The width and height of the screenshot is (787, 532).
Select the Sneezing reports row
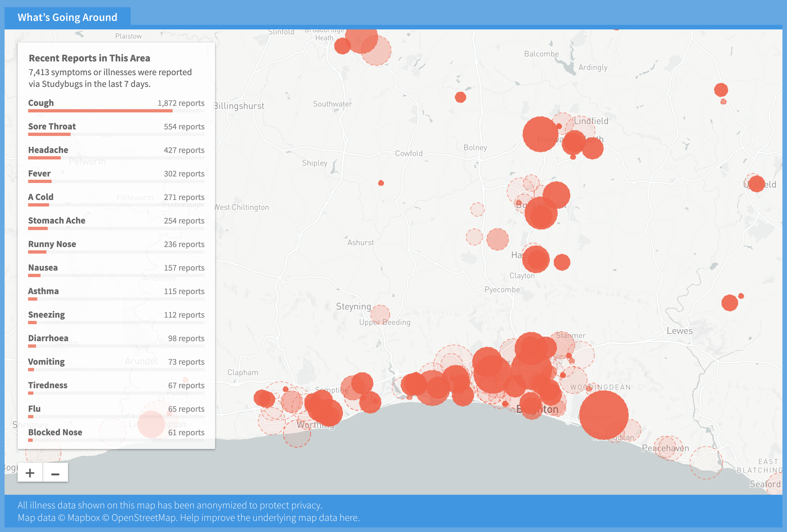(116, 317)
